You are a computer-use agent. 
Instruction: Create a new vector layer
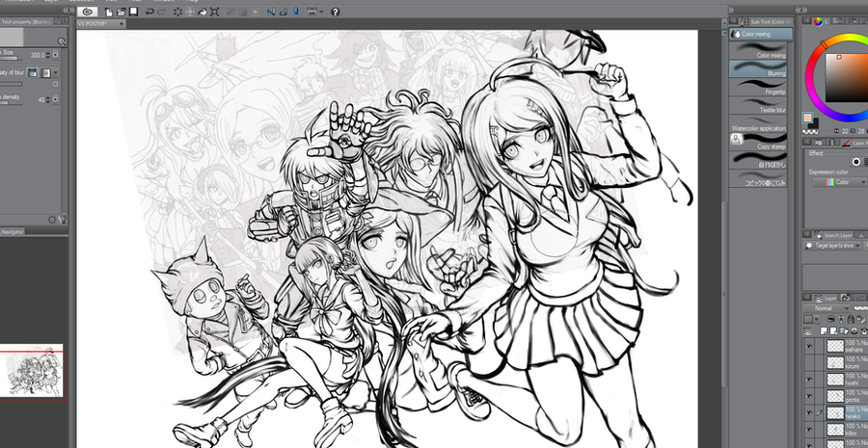(833, 330)
